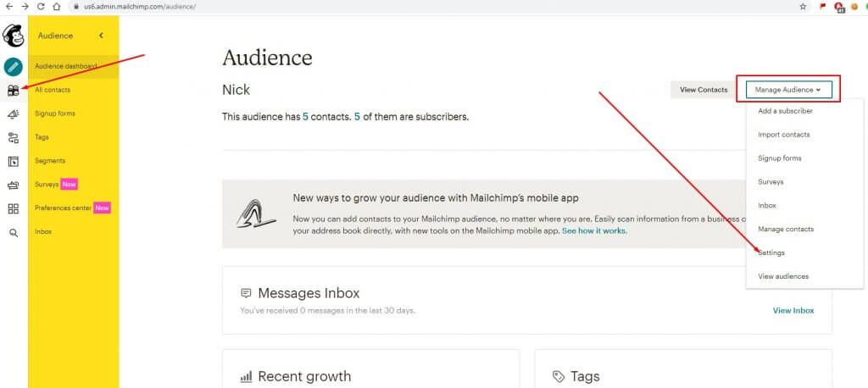Open the Audience icon in the sidebar

click(x=14, y=91)
